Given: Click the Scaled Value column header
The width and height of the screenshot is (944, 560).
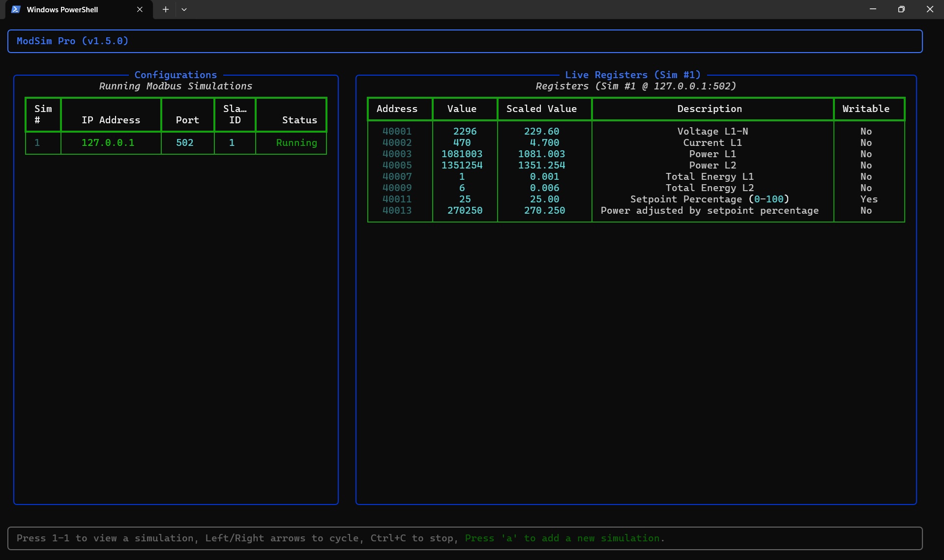Looking at the screenshot, I should pyautogui.click(x=541, y=109).
